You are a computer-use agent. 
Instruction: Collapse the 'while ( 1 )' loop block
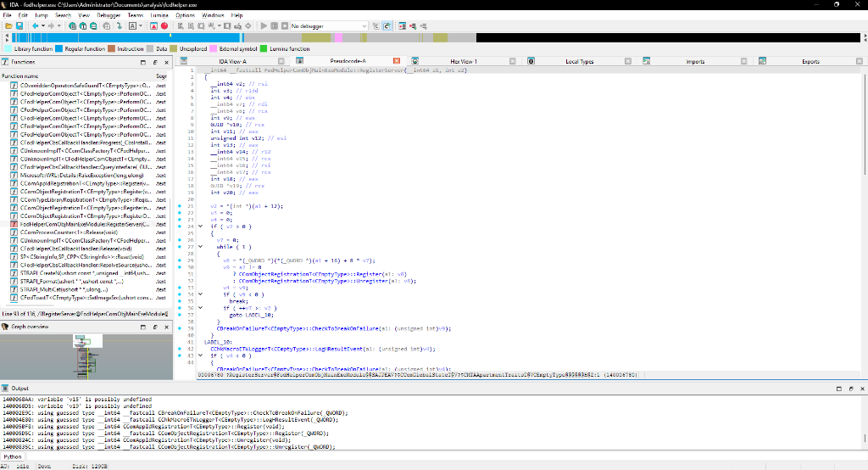(200, 247)
